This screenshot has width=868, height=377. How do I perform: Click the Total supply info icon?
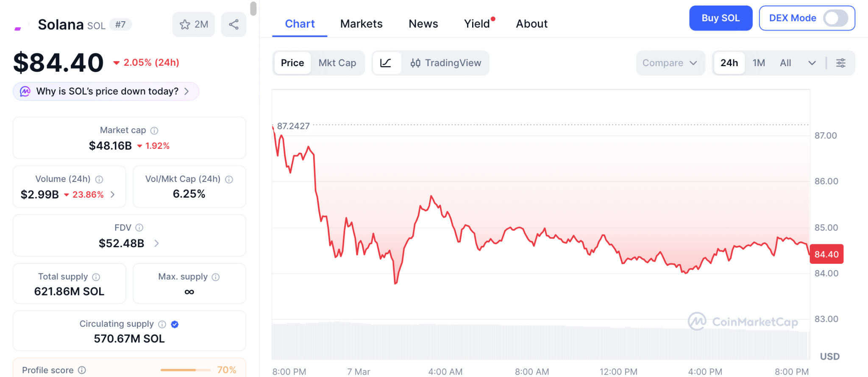[96, 277]
